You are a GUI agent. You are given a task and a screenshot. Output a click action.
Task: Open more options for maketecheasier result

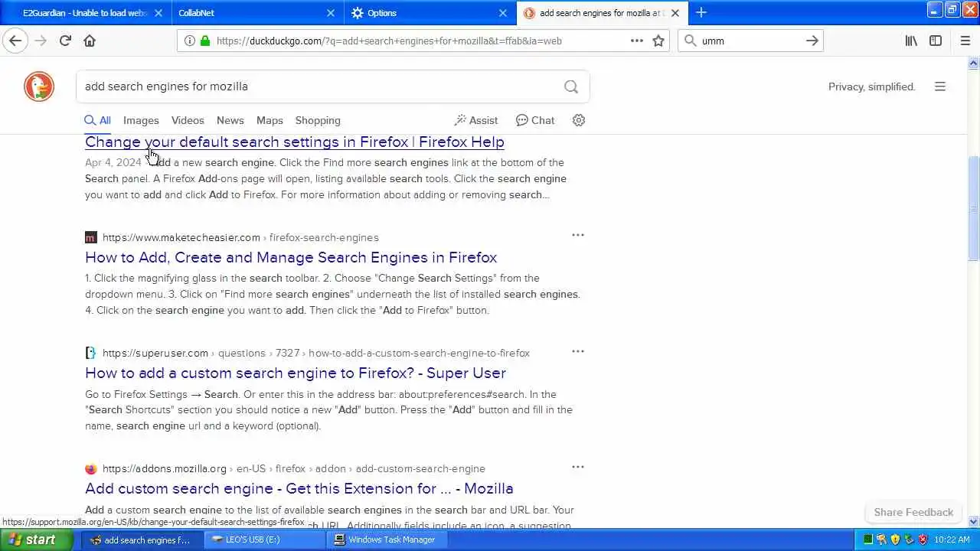[578, 235]
